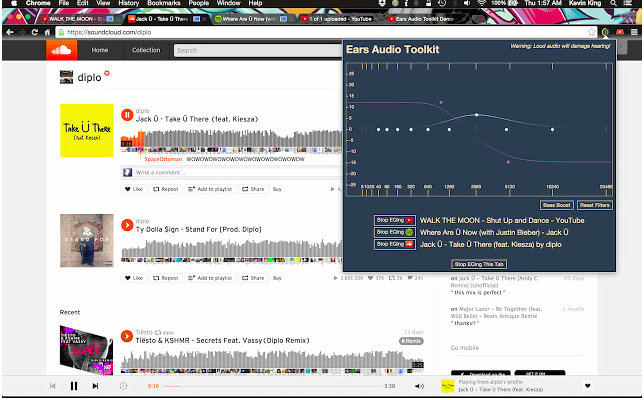Click the raised EQ filter dot at 2560 Hz
Screen dimensions: 644x400
point(476,115)
